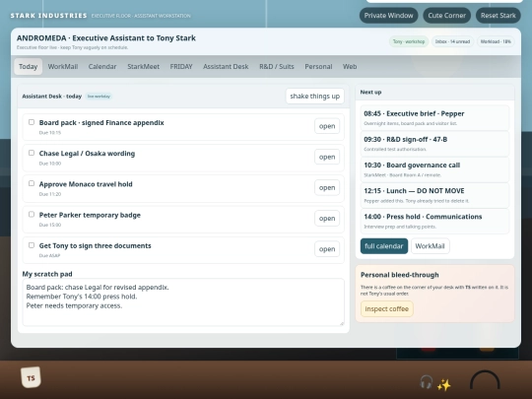The image size is (532, 399).
Task: Click the shake things up button
Action: coord(315,96)
